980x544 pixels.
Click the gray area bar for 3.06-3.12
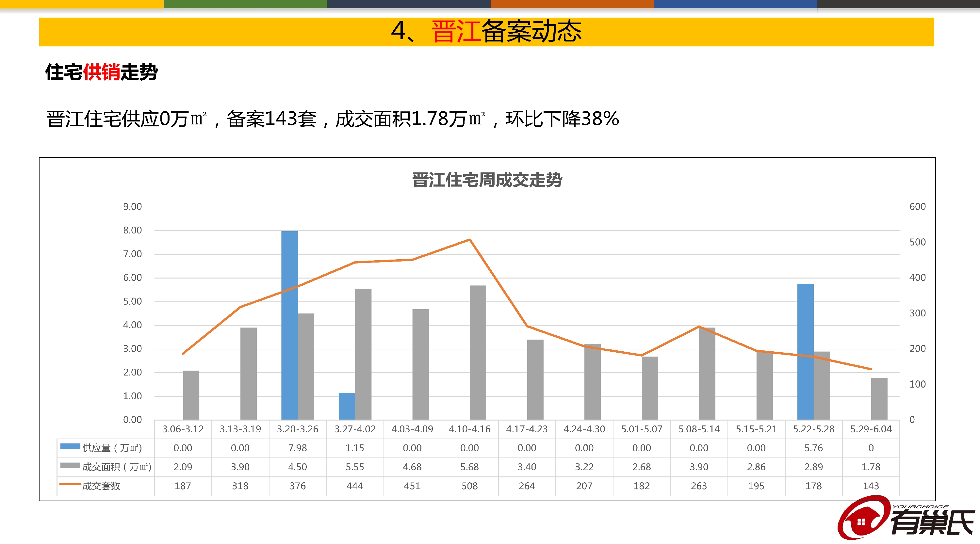191,395
